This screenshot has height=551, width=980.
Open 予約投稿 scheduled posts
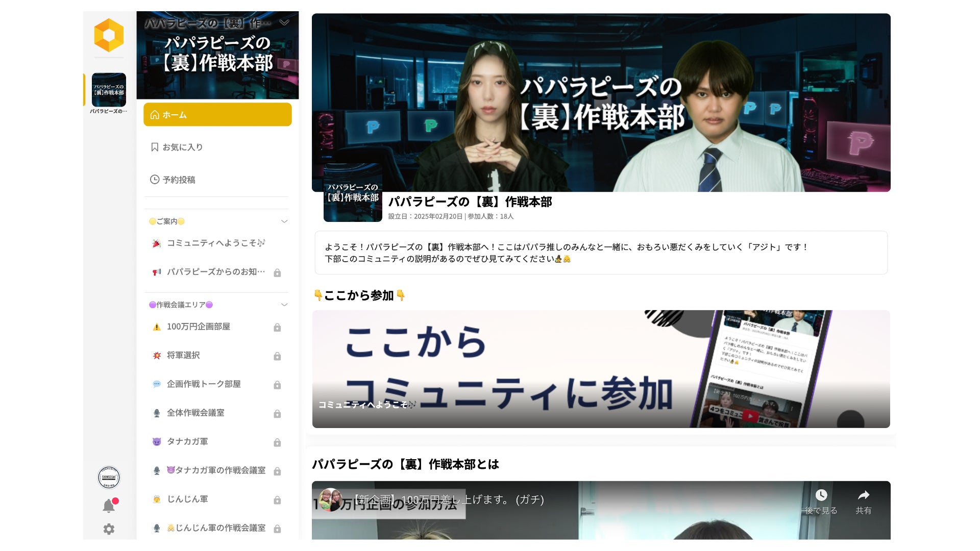178,180
